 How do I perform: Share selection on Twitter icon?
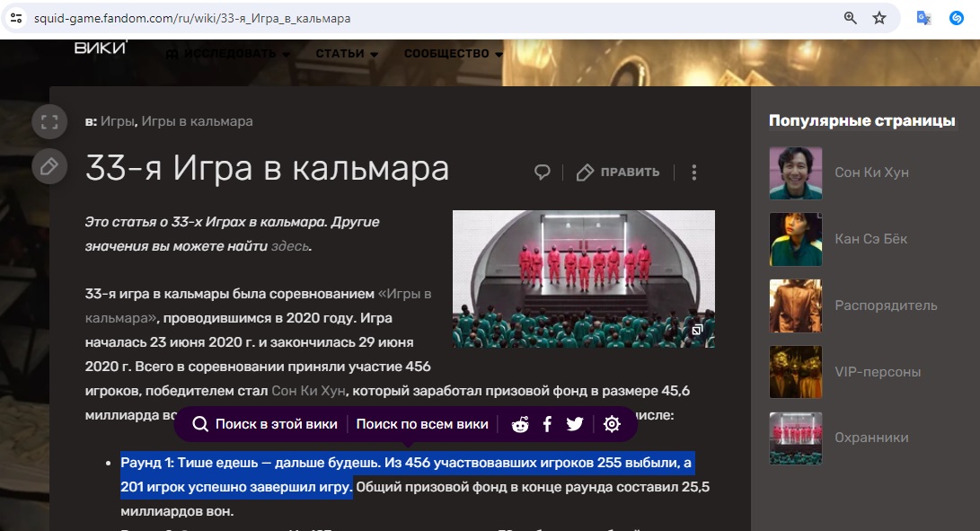coord(574,424)
